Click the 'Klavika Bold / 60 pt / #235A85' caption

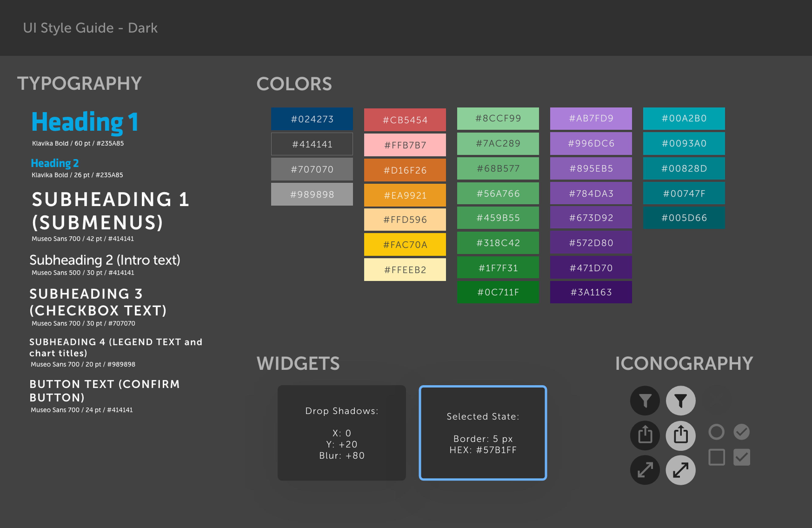pos(78,143)
